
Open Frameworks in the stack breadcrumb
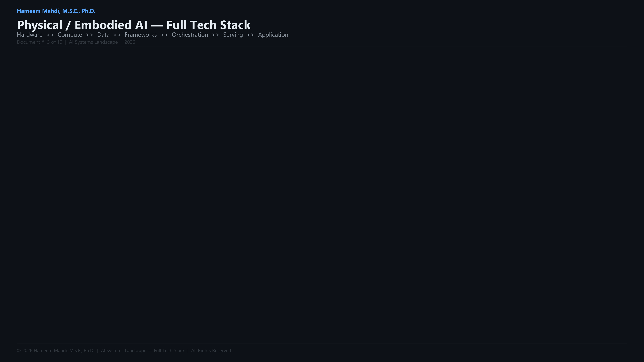pyautogui.click(x=141, y=35)
